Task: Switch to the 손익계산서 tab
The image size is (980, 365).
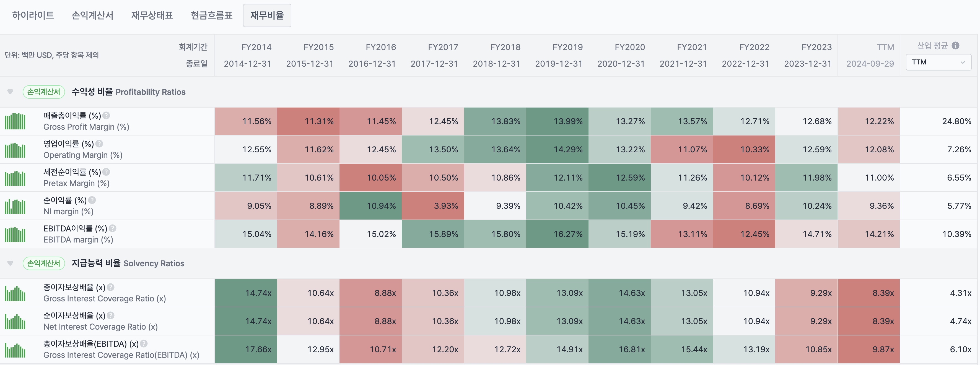Action: click(92, 15)
